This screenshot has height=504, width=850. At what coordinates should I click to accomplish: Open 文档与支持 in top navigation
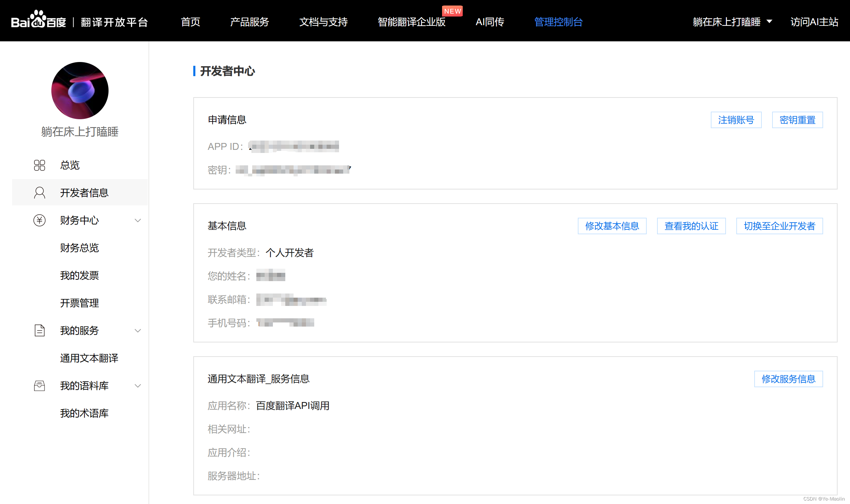[323, 22]
